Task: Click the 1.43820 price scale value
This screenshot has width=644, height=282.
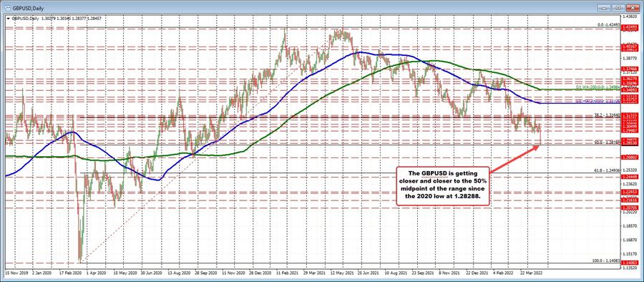Action: pos(629,16)
